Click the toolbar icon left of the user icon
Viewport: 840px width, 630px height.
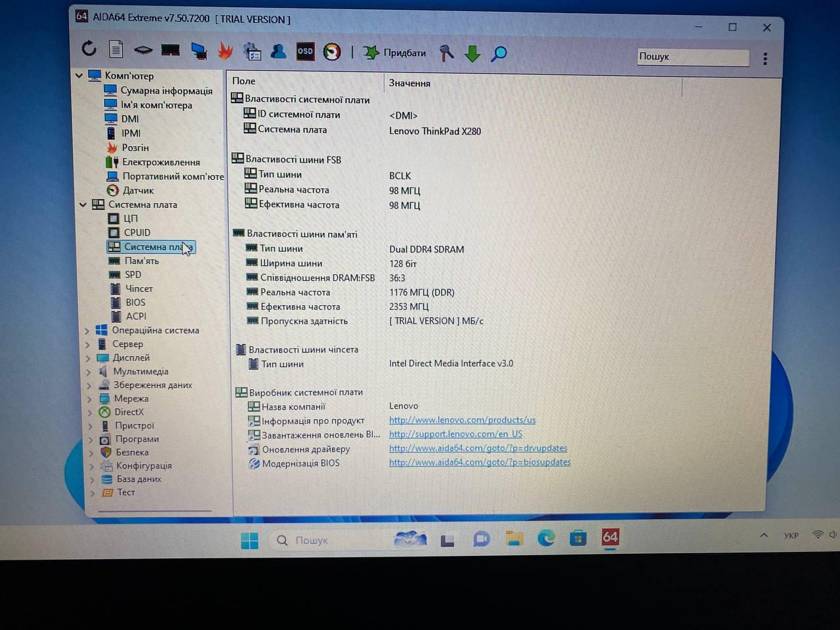[x=252, y=51]
